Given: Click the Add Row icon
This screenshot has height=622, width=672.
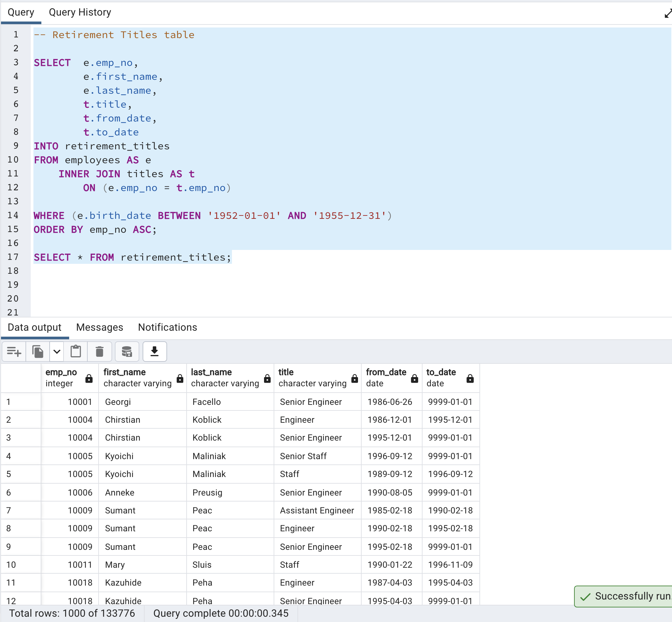Looking at the screenshot, I should pos(14,352).
